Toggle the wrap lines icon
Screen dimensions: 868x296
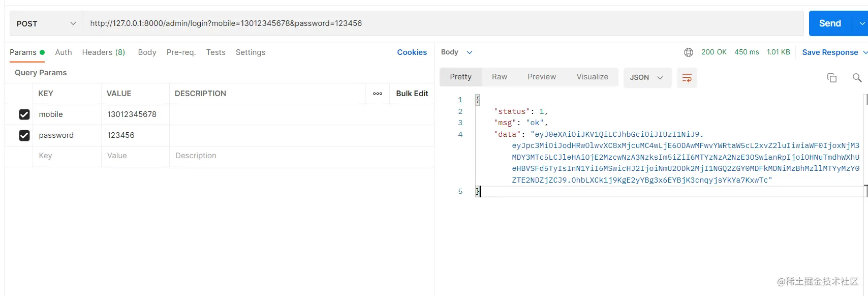(x=687, y=78)
